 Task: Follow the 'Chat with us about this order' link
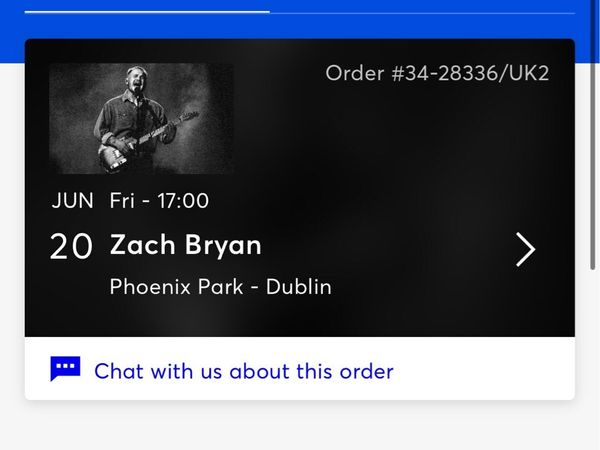[244, 371]
